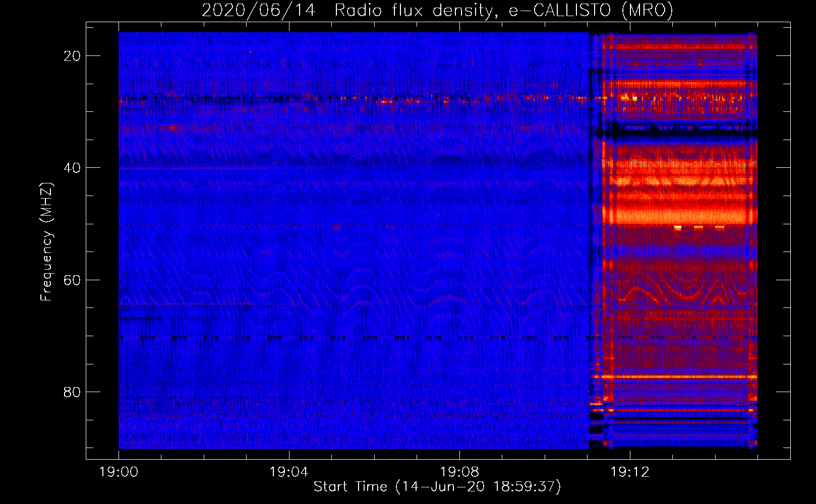Click the 'Frequency (MHZ)' y-axis label

coord(46,242)
